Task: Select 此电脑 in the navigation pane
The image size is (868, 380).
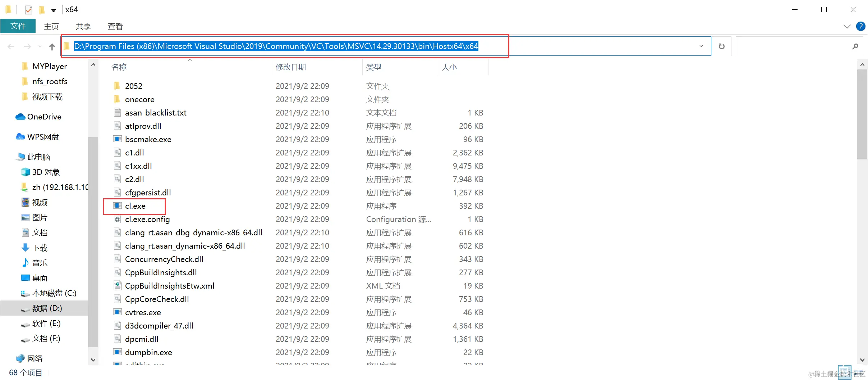Action: [38, 157]
